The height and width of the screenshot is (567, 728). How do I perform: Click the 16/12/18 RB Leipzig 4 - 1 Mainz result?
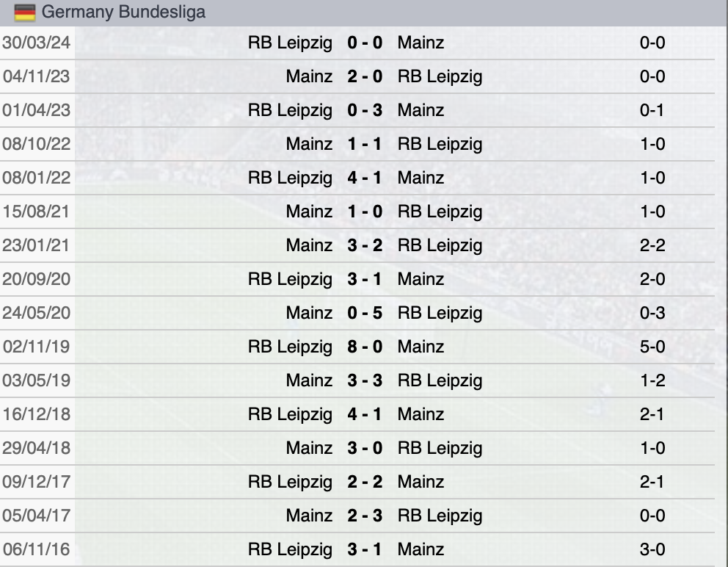click(x=364, y=413)
